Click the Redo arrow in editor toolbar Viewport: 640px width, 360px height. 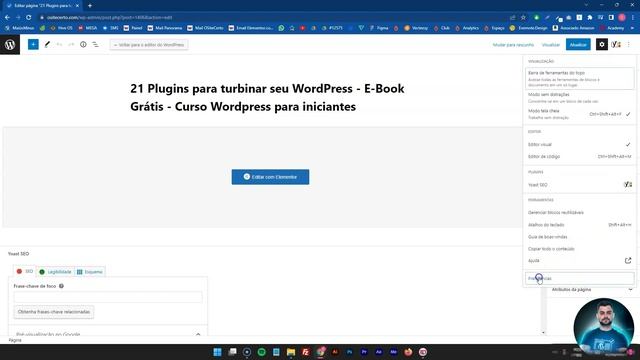click(x=71, y=44)
